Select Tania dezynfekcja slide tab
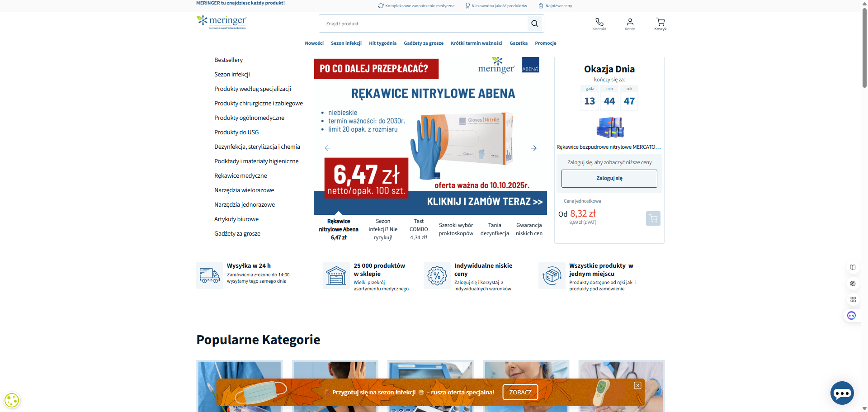Image resolution: width=868 pixels, height=412 pixels. 495,229
